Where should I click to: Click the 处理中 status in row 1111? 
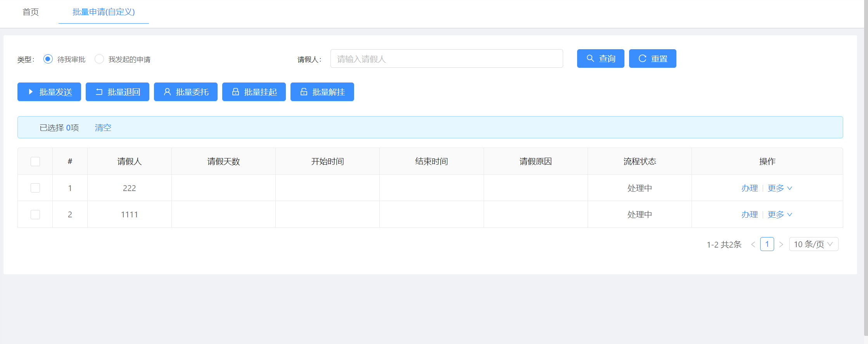640,214
